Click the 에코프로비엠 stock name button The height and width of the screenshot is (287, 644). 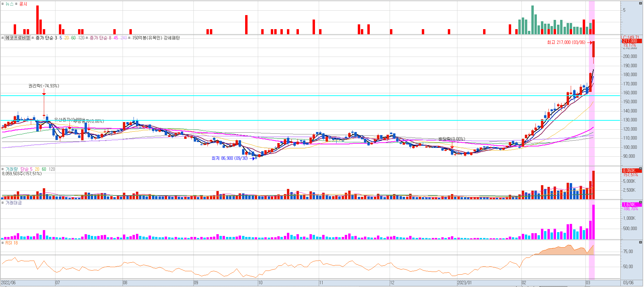17,38
